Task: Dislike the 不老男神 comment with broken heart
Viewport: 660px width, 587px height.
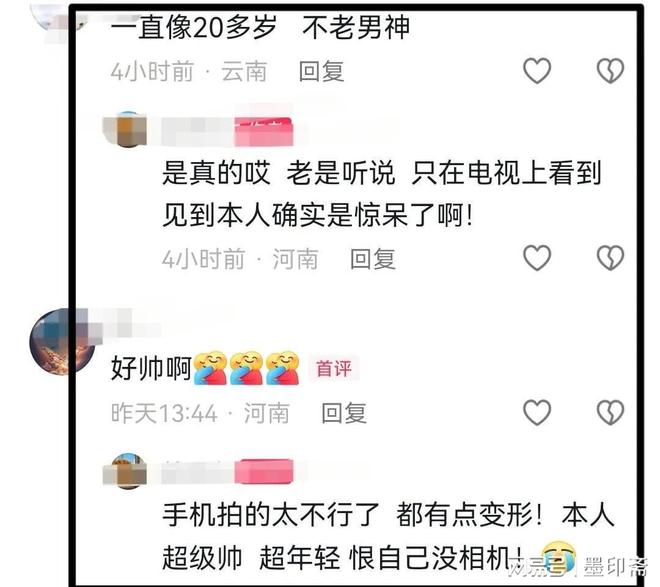Action: click(x=610, y=70)
